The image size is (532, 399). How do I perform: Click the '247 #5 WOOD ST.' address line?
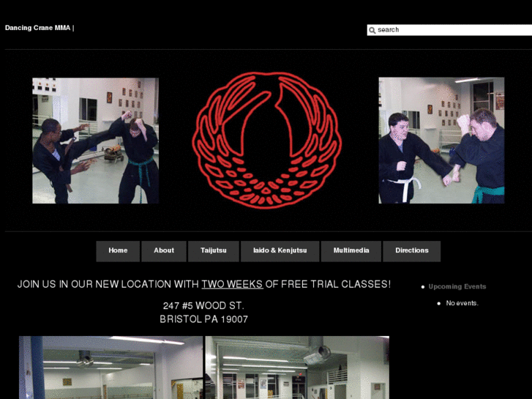point(203,305)
